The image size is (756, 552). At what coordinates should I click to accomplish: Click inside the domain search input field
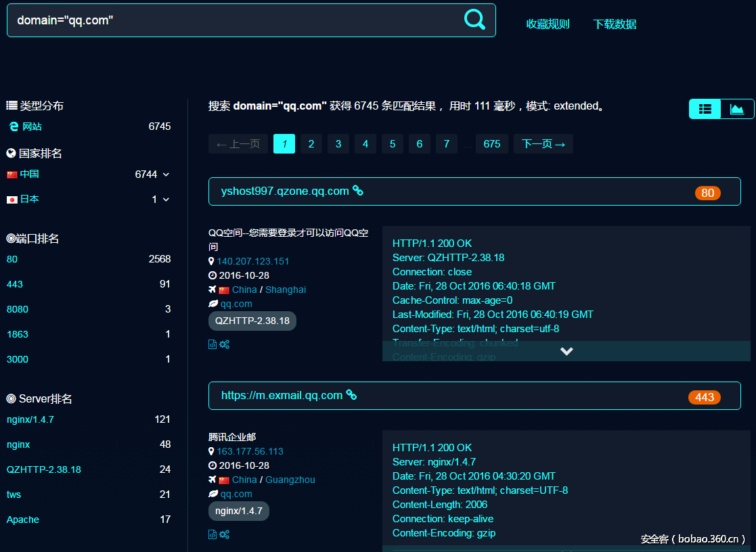203,20
